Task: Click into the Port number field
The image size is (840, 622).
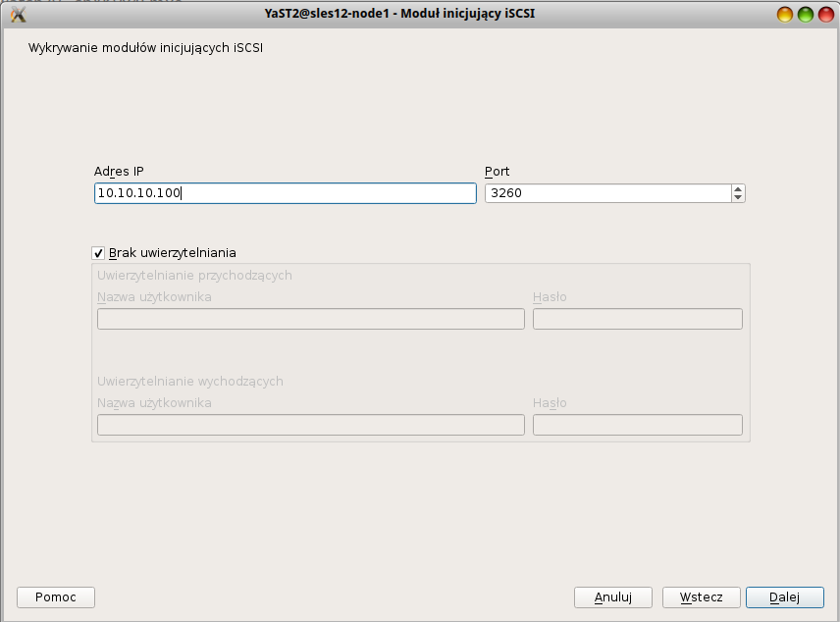Action: tap(608, 193)
